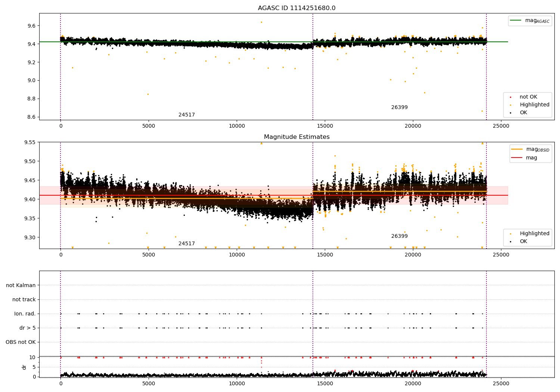Click the 'Ion. rad.' y-axis label
The height and width of the screenshot is (392, 560).
(x=25, y=314)
